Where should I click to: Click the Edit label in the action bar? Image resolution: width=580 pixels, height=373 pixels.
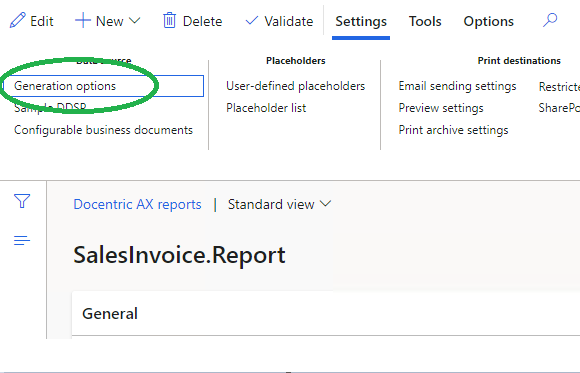pos(42,21)
